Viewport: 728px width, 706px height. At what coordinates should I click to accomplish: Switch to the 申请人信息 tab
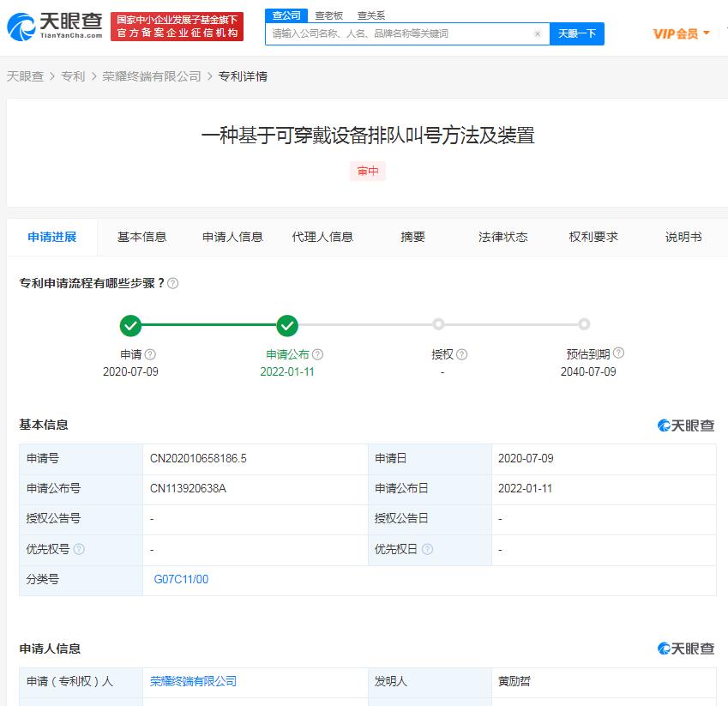[232, 237]
